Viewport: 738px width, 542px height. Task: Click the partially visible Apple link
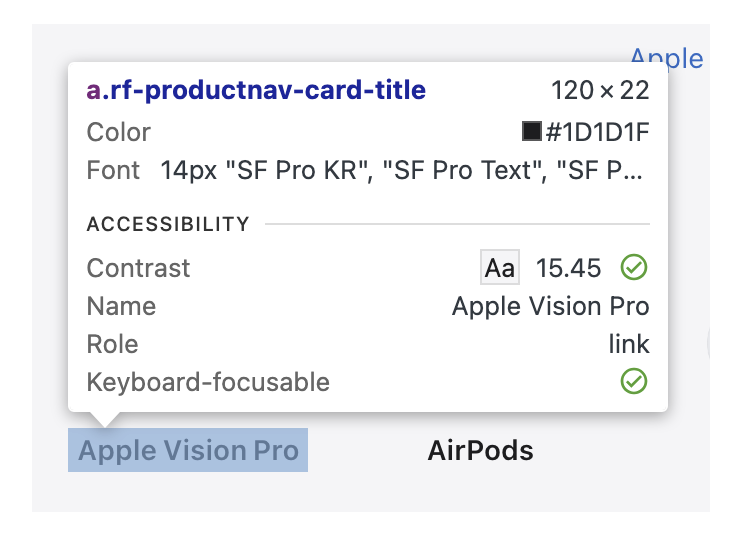coord(666,57)
